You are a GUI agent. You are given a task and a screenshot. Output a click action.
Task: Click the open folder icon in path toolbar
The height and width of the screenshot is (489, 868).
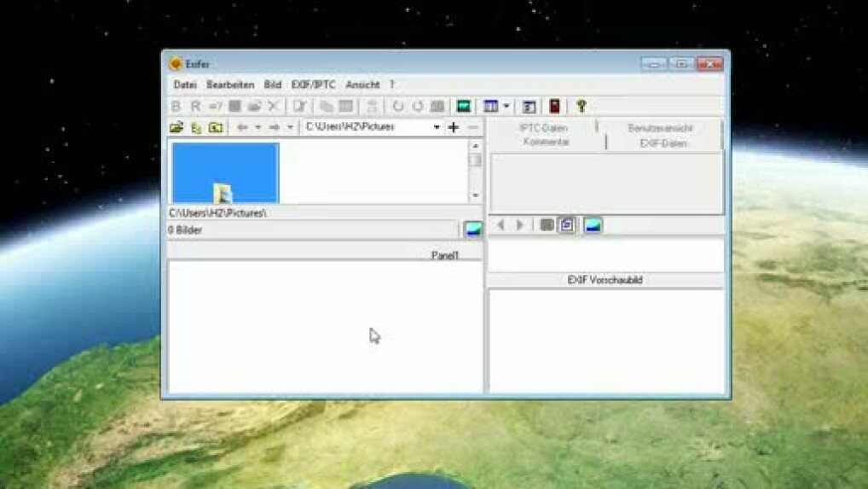coord(176,127)
